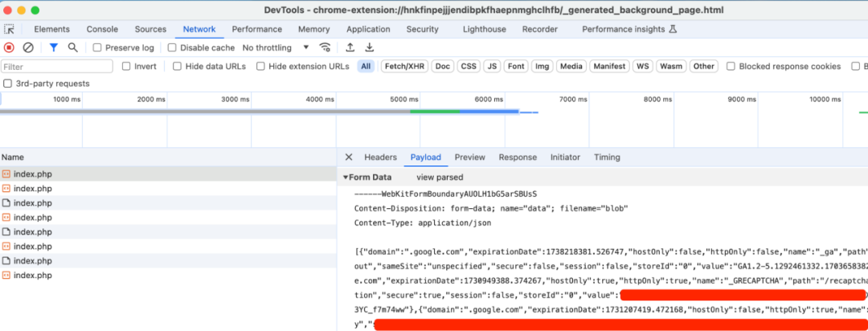Click the clear network log icon
This screenshot has height=331, width=868.
(27, 47)
